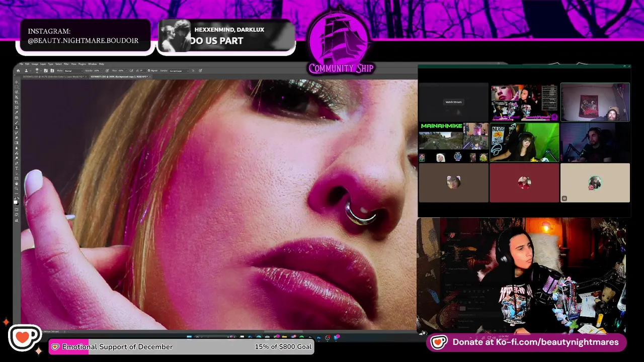Image resolution: width=644 pixels, height=362 pixels.
Task: Select the Dodge tool
Action: tap(16, 158)
